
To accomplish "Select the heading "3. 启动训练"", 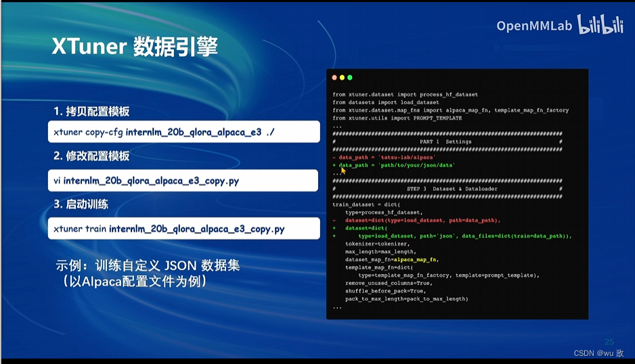I will pyautogui.click(x=81, y=204).
